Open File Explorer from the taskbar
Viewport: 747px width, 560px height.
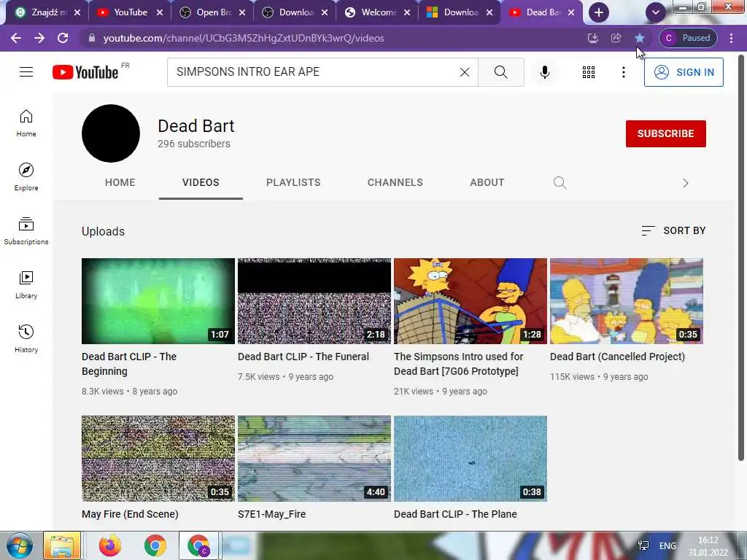point(62,545)
